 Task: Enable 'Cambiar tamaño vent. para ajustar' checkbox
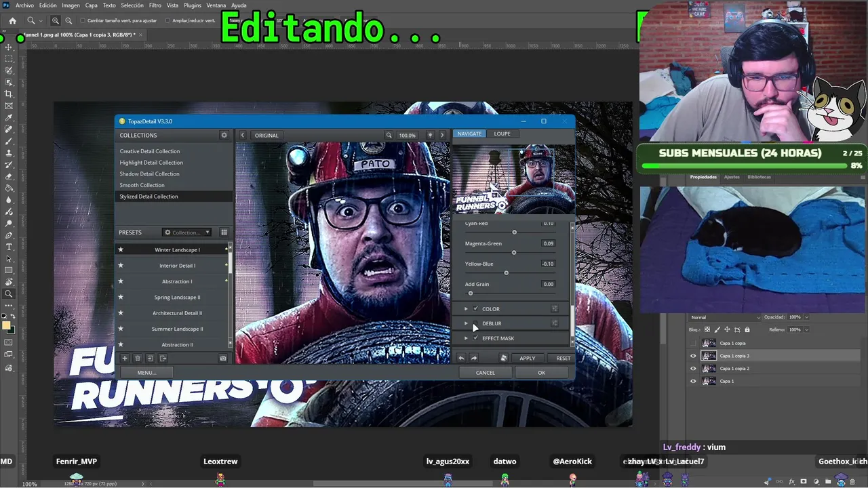[83, 21]
